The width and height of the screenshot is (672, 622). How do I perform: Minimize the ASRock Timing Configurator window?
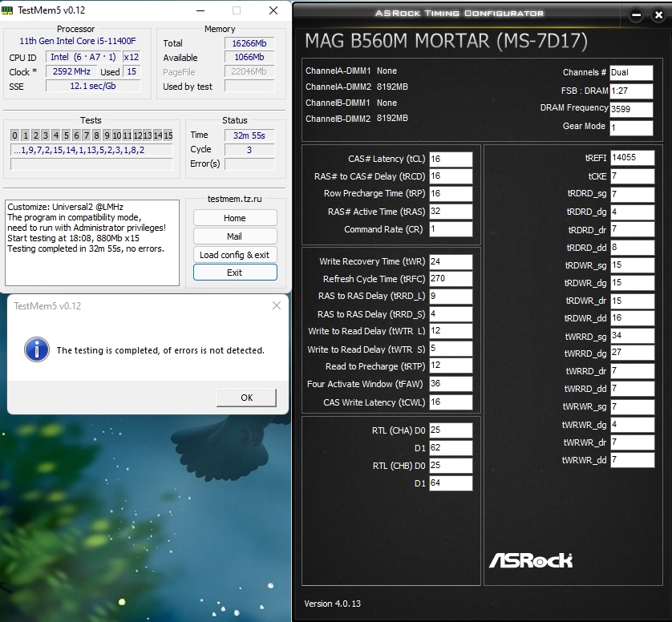pyautogui.click(x=637, y=15)
